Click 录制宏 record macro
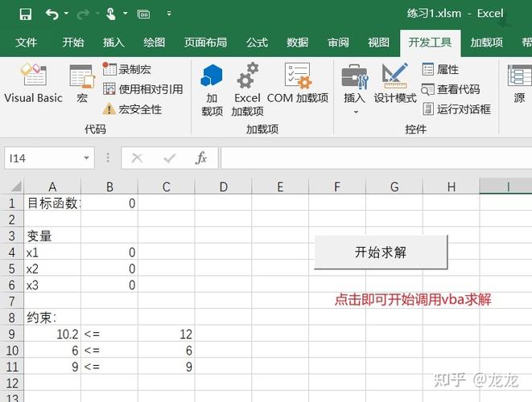 point(127,69)
